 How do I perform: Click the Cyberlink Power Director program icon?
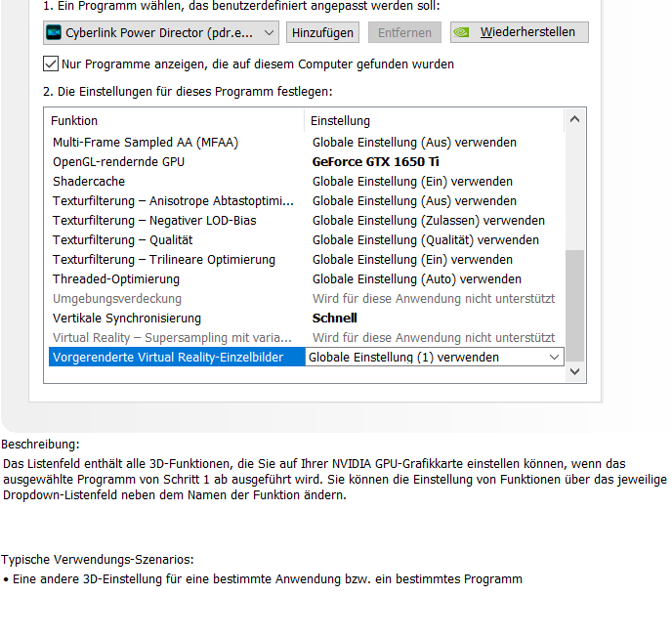tap(54, 32)
